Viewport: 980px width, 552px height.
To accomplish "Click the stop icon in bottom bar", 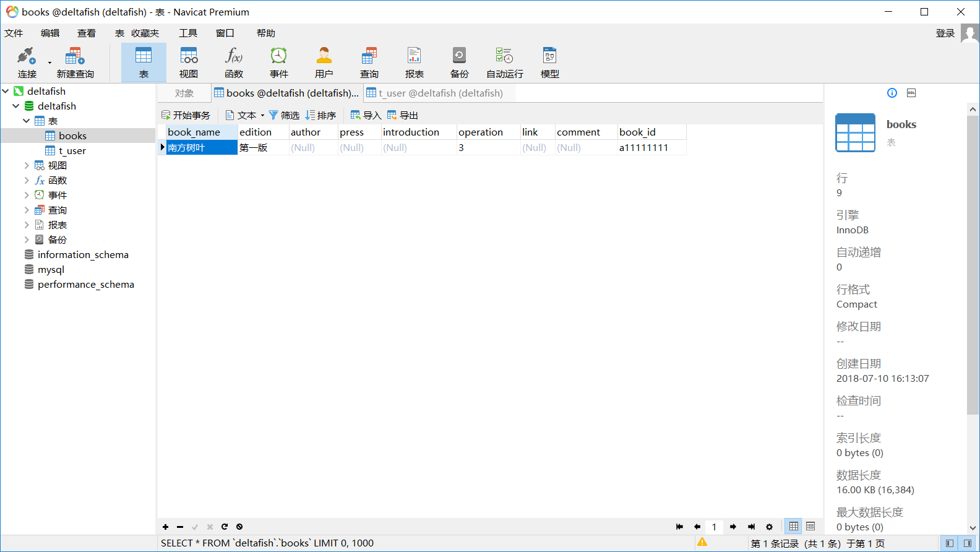I will tap(239, 527).
